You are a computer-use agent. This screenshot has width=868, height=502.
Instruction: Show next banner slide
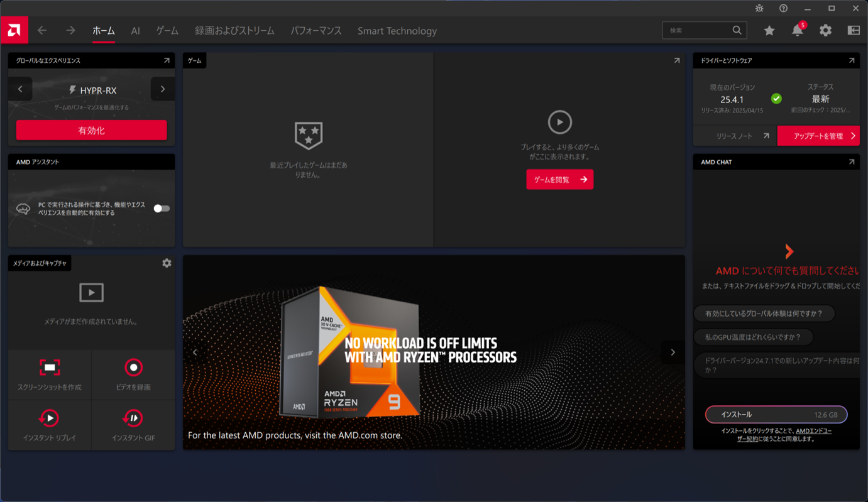coord(673,352)
